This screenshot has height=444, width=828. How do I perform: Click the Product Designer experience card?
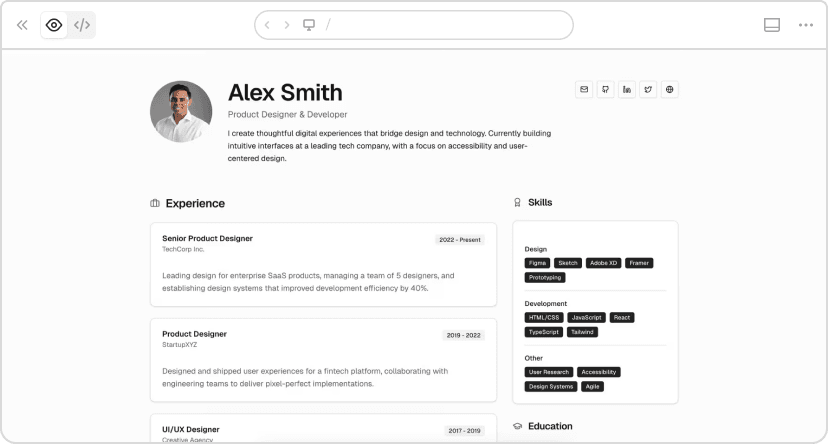coord(323,359)
